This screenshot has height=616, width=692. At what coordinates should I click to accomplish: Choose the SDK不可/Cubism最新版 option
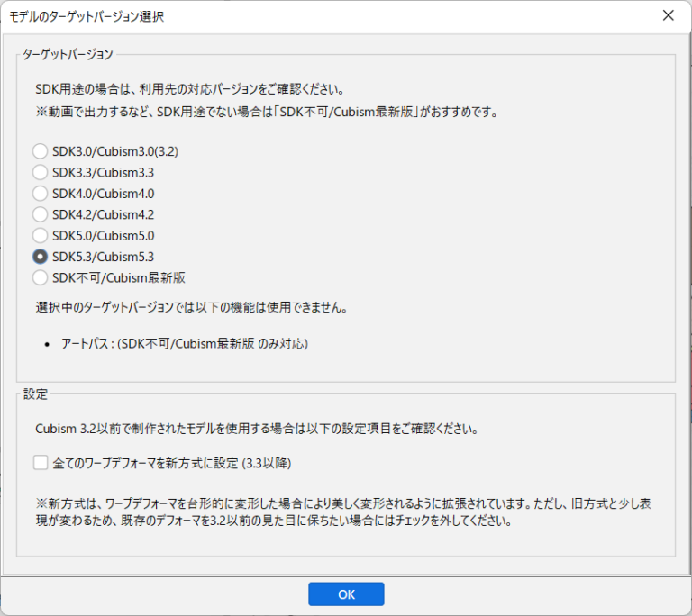pyautogui.click(x=41, y=277)
